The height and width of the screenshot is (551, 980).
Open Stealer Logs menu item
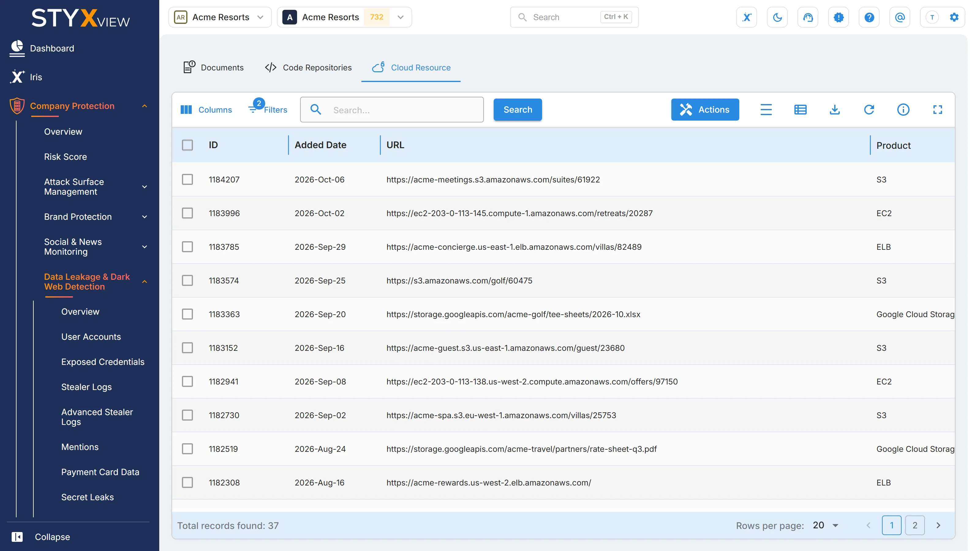pyautogui.click(x=86, y=387)
